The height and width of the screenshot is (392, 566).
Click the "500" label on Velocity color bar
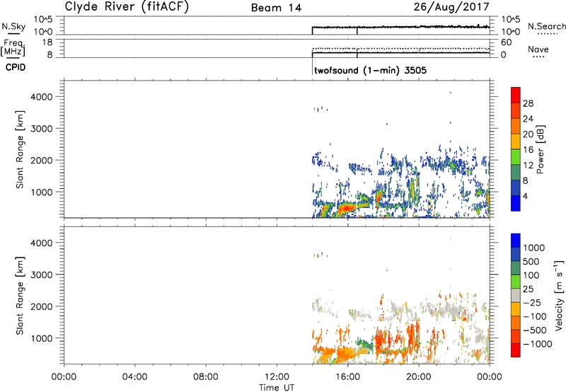[533, 261]
